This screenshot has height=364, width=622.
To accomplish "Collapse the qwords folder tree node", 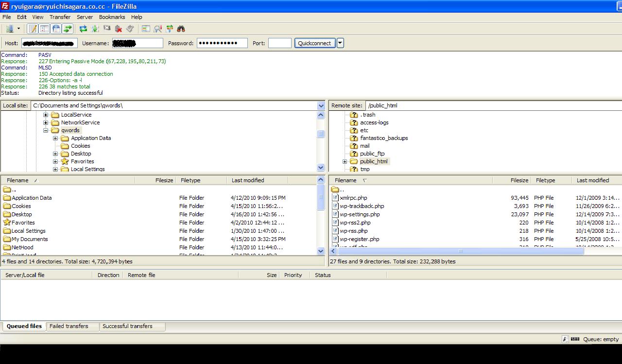I will [46, 130].
